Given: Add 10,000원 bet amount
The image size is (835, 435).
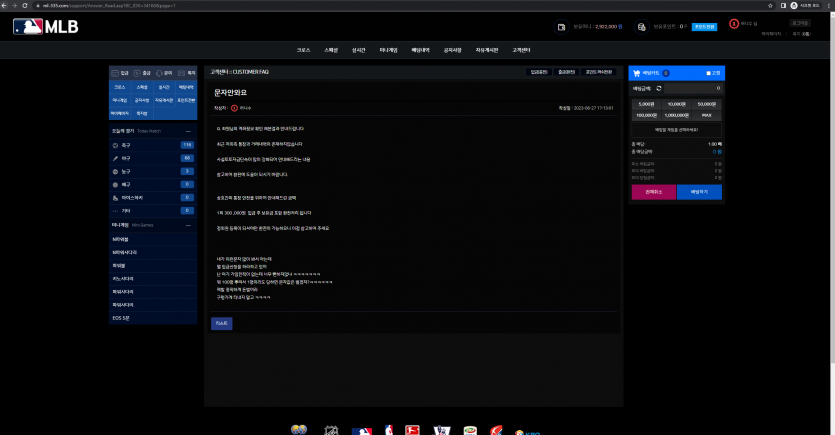Looking at the screenshot, I should (676, 104).
